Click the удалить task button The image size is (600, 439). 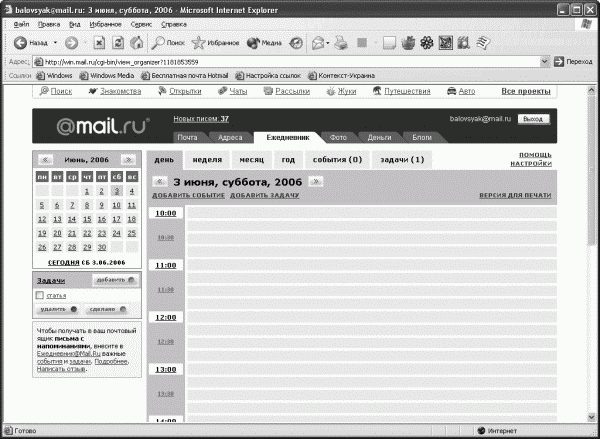[58, 309]
